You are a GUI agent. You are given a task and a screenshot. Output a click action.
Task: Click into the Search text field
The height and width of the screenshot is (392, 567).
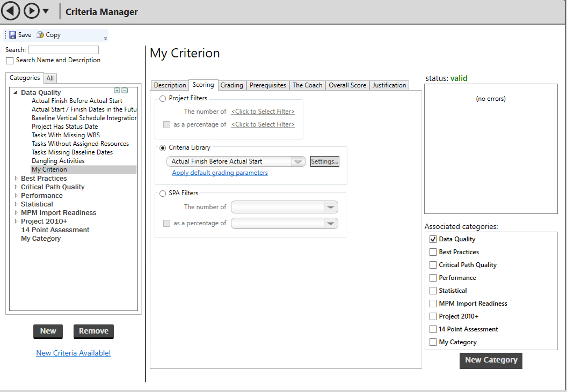coord(63,50)
